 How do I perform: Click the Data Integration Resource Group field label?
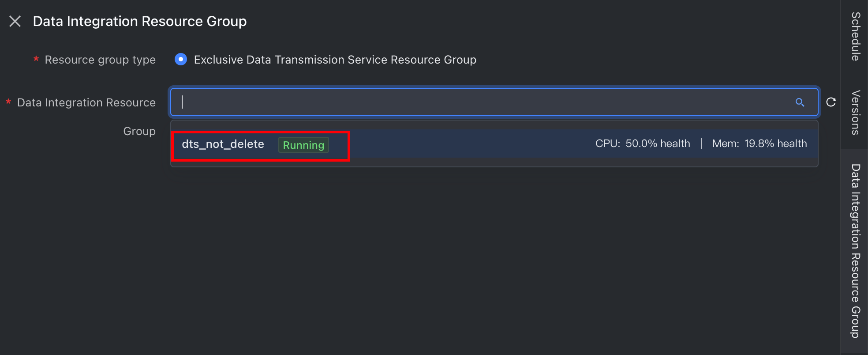pos(86,117)
